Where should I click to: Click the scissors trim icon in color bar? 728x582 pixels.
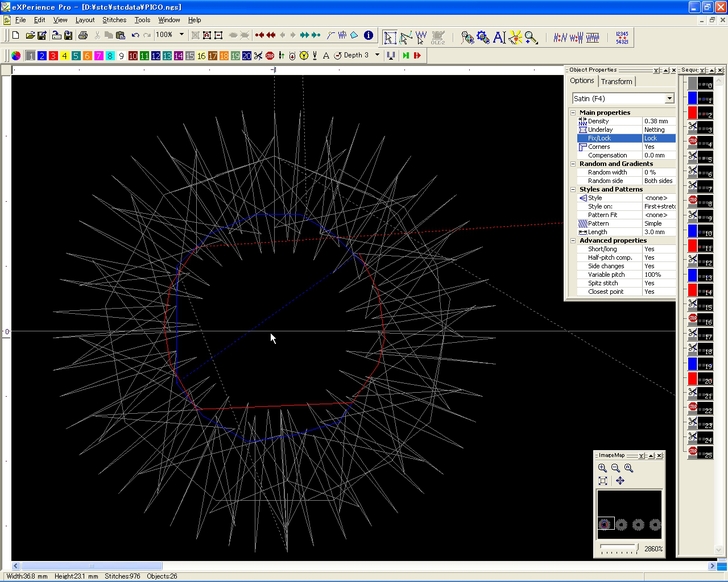[x=258, y=56]
